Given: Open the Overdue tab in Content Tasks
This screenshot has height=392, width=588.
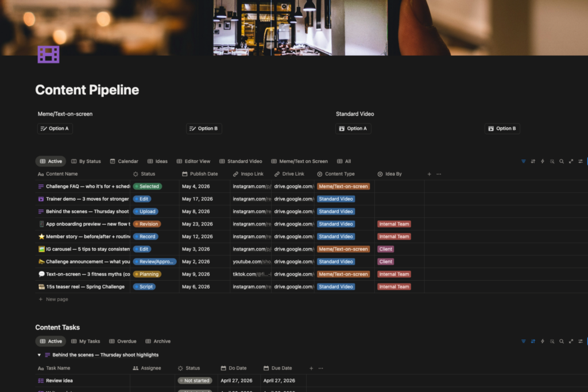Looking at the screenshot, I should pyautogui.click(x=123, y=341).
